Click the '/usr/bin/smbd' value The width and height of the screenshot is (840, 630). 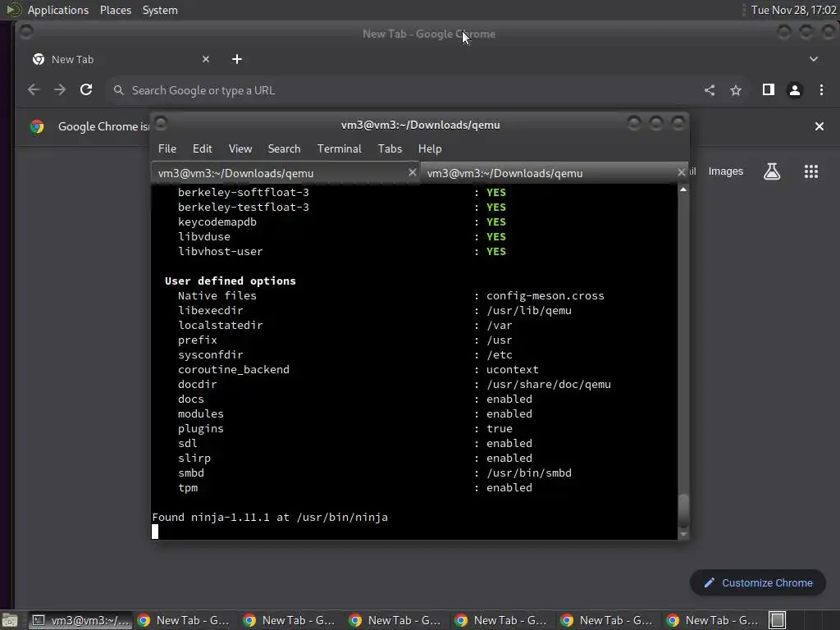(529, 473)
